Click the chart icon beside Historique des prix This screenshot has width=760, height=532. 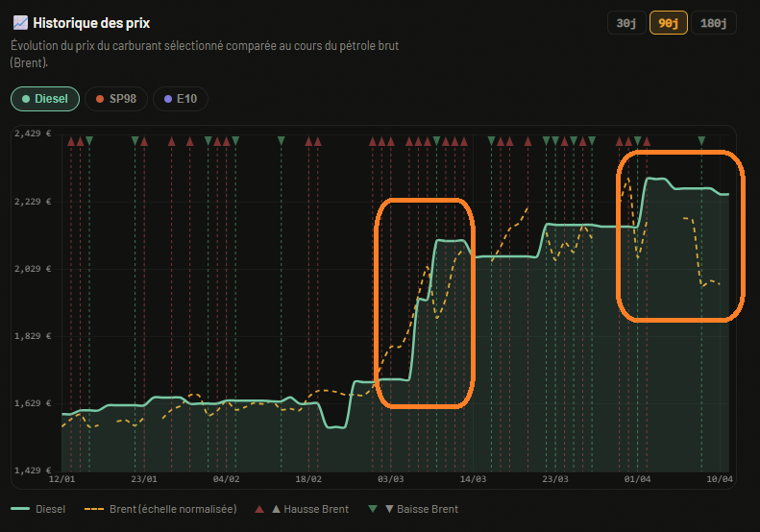pos(20,22)
